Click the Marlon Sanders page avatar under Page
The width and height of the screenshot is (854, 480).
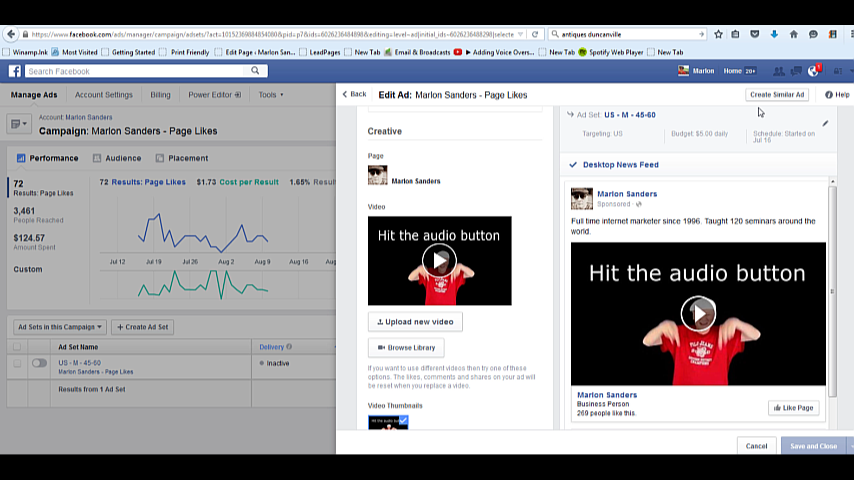[x=377, y=175]
